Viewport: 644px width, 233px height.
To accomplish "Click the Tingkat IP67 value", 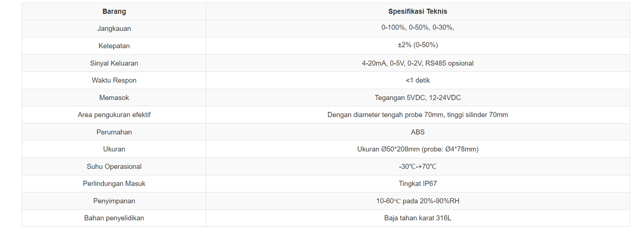I will tap(417, 184).
